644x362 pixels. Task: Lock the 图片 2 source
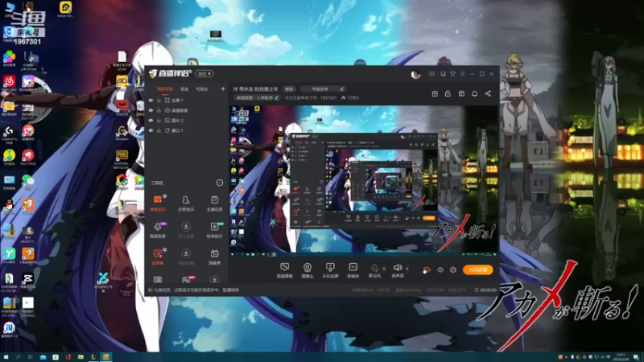point(159,120)
